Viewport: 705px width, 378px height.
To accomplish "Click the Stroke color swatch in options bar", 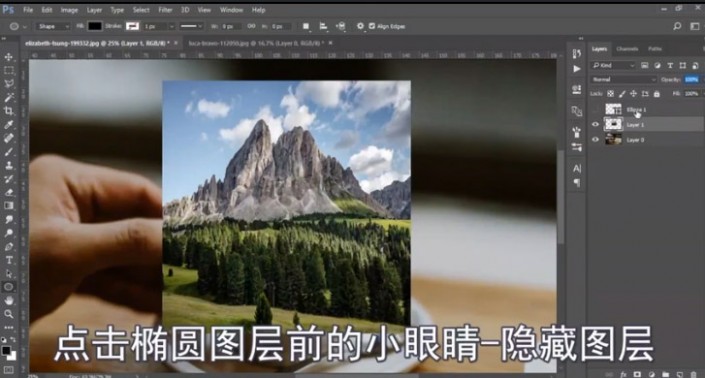I will pyautogui.click(x=132, y=26).
